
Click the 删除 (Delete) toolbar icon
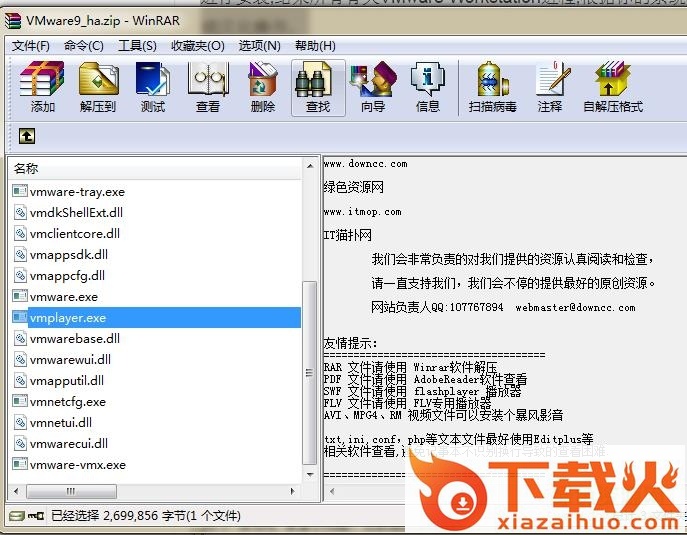tap(263, 87)
